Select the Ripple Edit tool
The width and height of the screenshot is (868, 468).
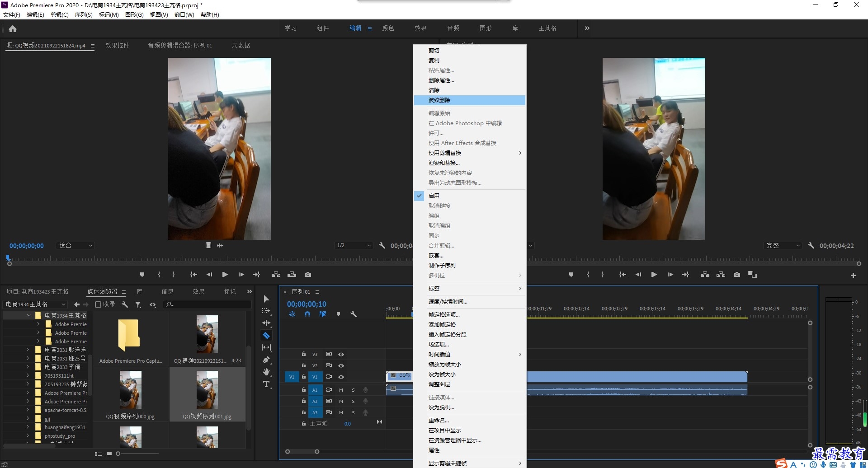pos(266,323)
